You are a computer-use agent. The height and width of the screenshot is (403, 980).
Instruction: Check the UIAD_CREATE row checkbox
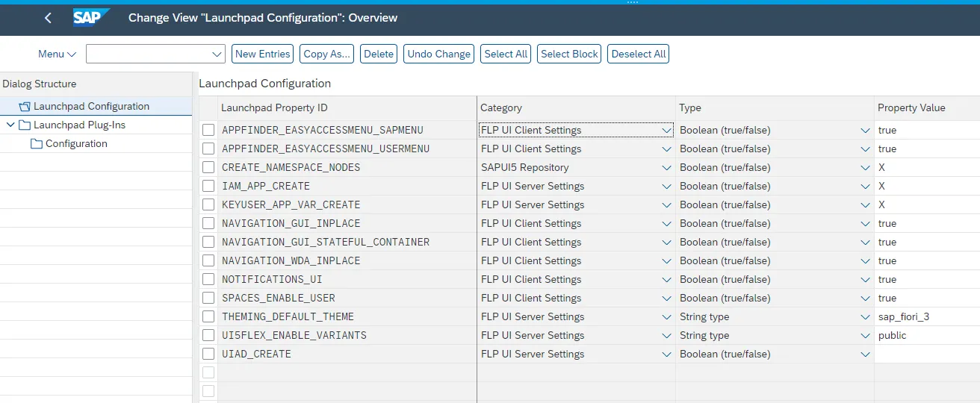pyautogui.click(x=208, y=354)
